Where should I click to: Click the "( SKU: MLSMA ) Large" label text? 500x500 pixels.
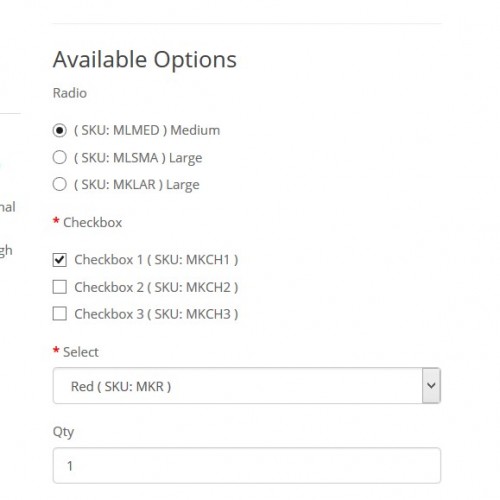(x=138, y=158)
